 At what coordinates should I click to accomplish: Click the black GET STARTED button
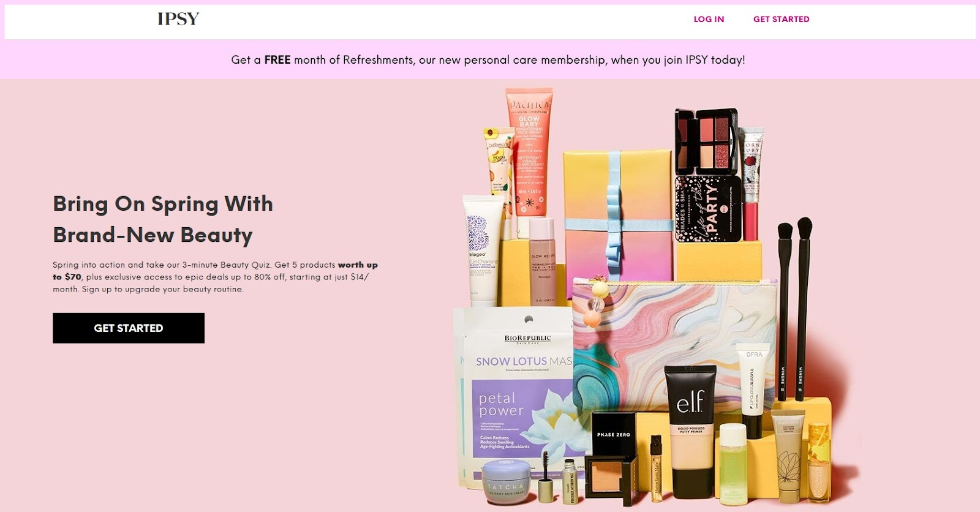[x=129, y=328]
